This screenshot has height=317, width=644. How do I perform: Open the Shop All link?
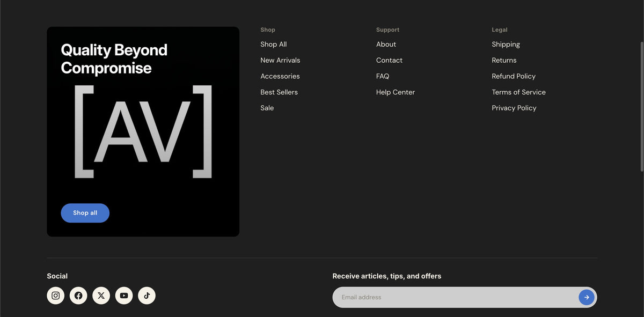[x=274, y=45]
